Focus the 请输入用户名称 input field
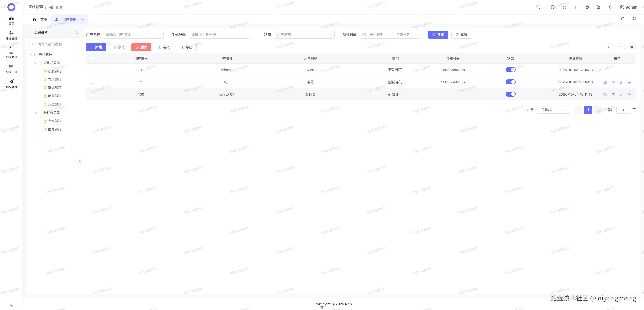 133,35
